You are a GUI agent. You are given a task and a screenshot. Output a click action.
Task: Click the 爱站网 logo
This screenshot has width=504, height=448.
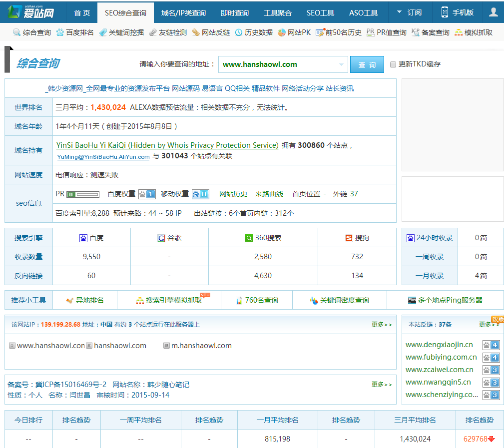tap(30, 12)
